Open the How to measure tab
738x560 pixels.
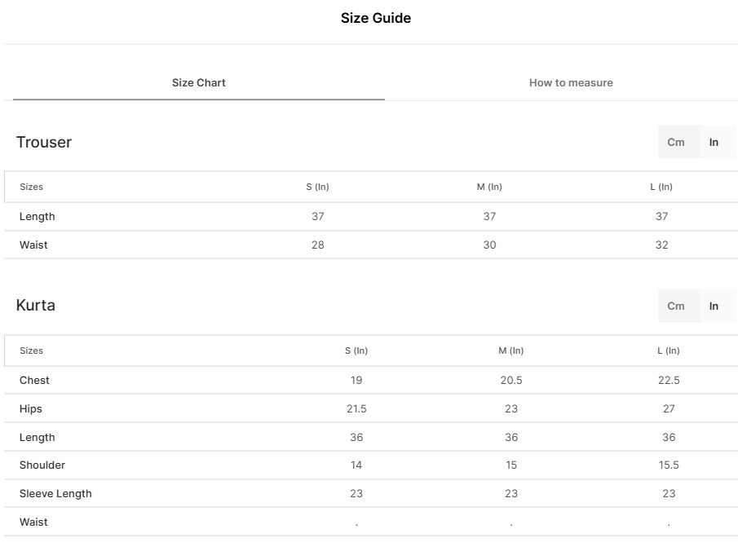(571, 83)
